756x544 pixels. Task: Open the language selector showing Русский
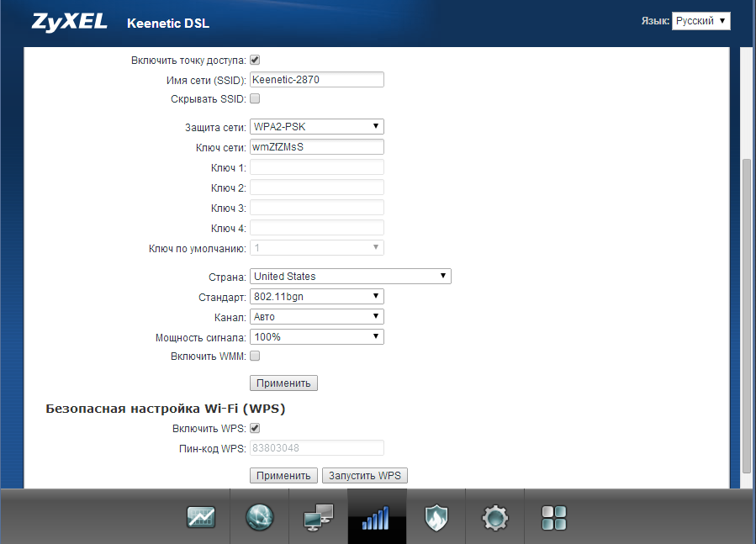pyautogui.click(x=700, y=21)
